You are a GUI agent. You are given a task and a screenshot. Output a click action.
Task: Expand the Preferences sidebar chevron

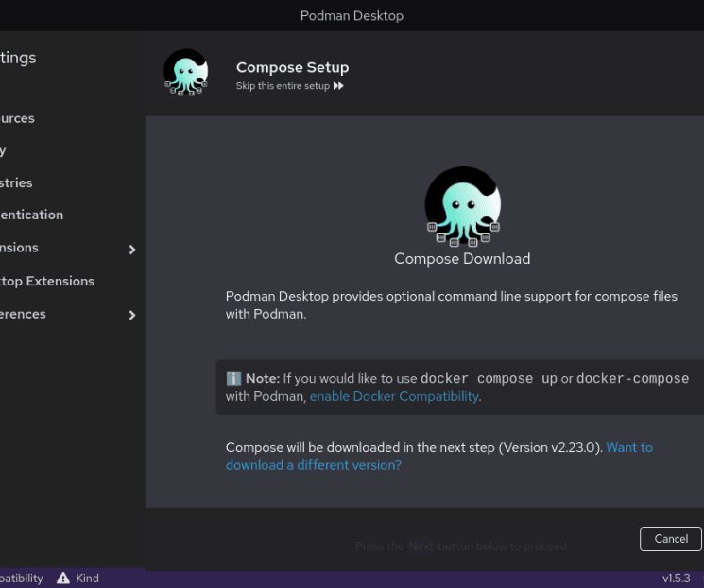click(x=132, y=315)
